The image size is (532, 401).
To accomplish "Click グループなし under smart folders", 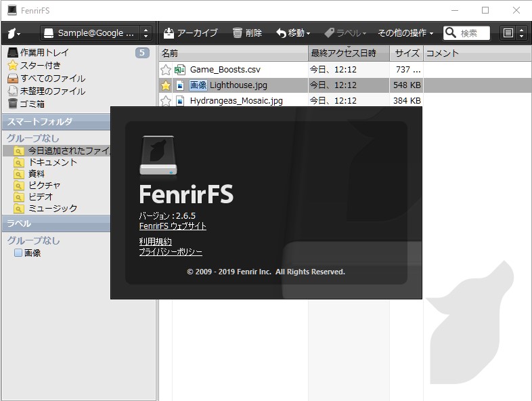I will pyautogui.click(x=33, y=138).
